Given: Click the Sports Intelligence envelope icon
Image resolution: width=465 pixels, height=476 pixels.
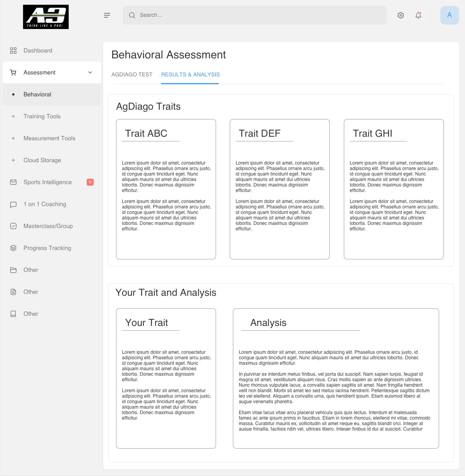Looking at the screenshot, I should click(13, 182).
